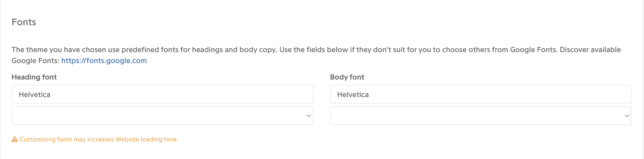Click the theme fonts description paragraph

point(316,55)
